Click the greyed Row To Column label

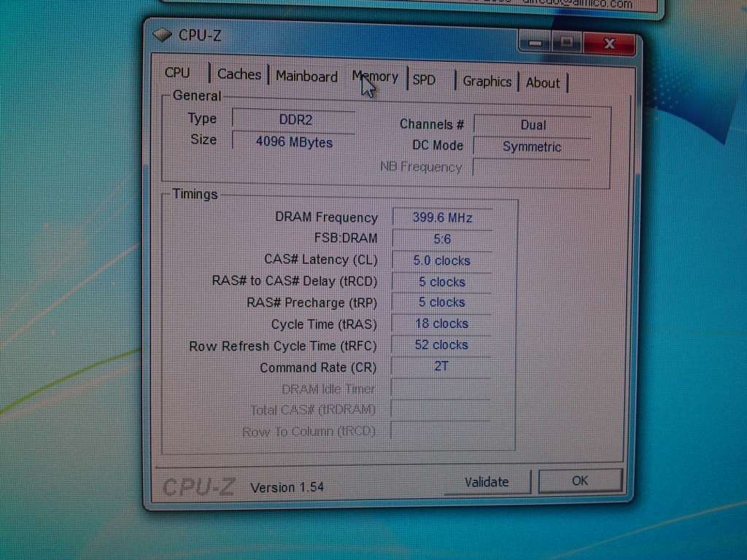click(x=309, y=432)
